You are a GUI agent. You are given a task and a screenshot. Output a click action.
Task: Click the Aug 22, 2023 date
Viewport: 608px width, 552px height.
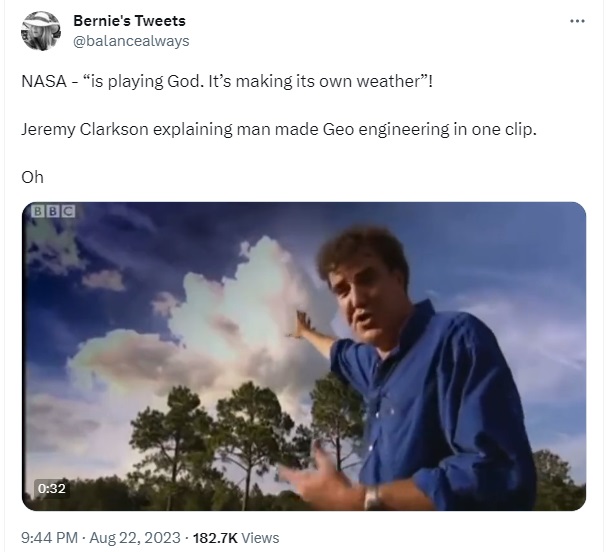pos(135,538)
